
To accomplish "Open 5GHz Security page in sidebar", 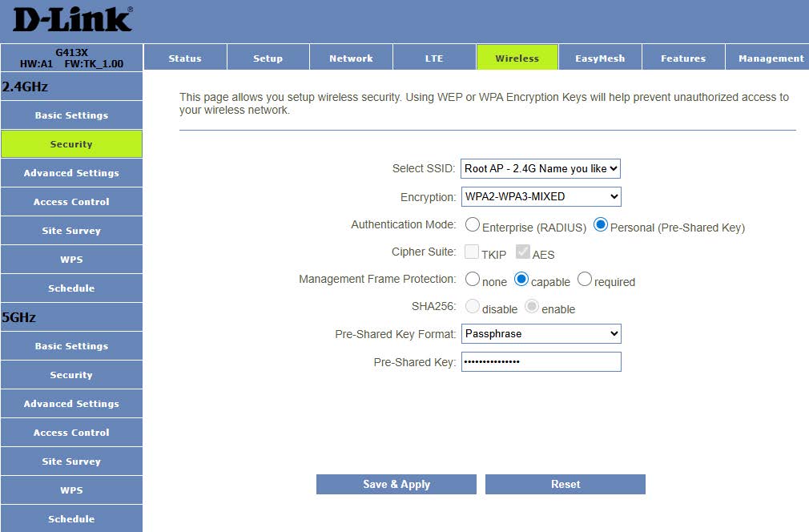I will click(x=71, y=375).
